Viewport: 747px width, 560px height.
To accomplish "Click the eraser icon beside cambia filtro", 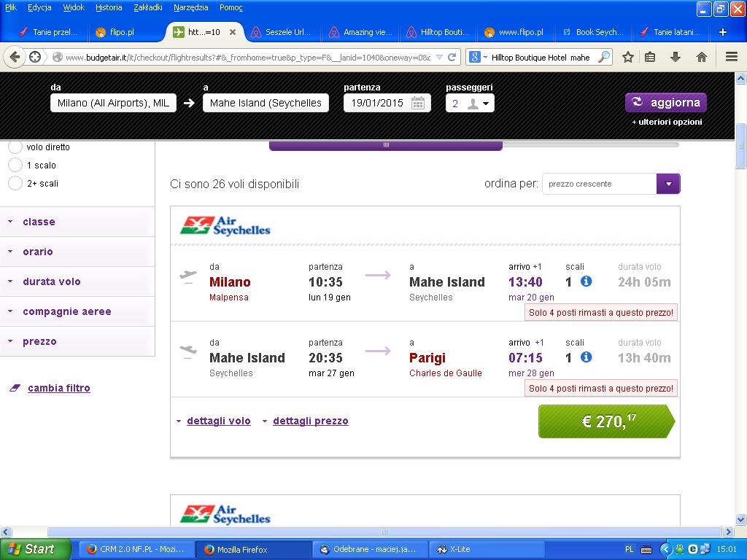I will point(15,388).
